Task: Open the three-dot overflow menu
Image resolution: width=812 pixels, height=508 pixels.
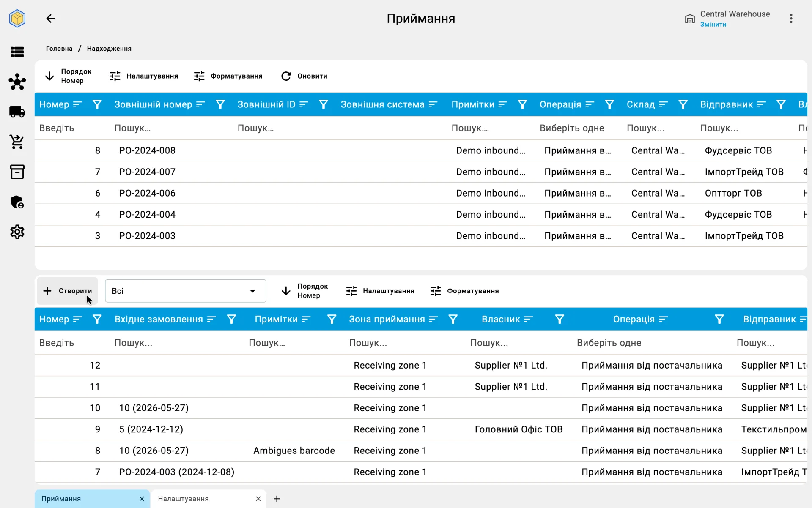Action: click(791, 19)
